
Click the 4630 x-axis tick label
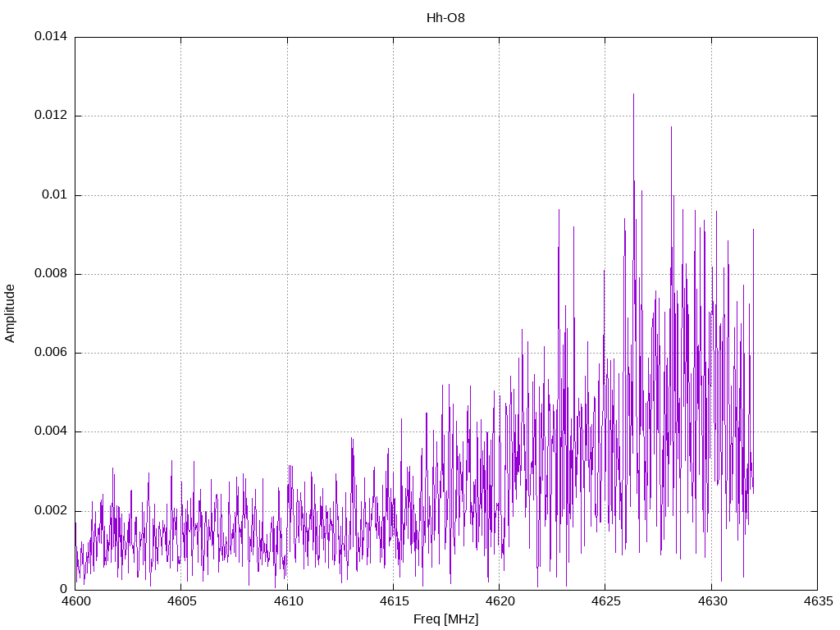(x=710, y=601)
